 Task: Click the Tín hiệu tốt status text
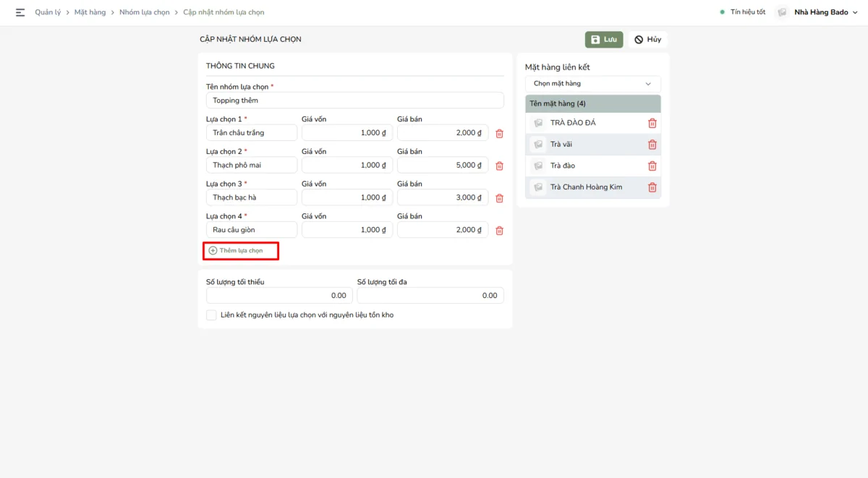pos(748,12)
